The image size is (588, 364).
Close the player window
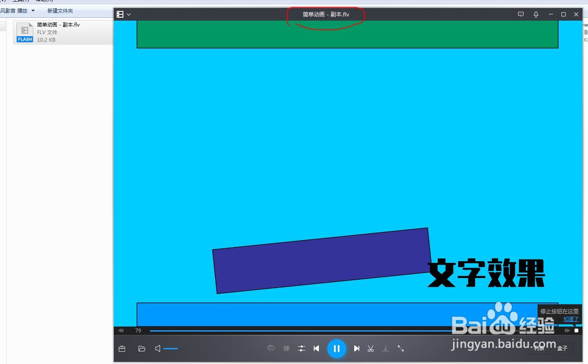click(x=576, y=14)
